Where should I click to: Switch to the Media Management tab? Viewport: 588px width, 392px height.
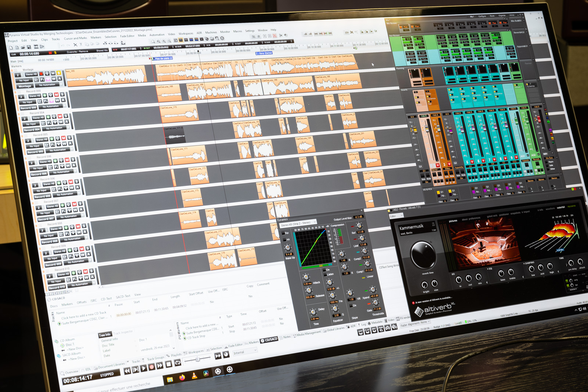coord(307,334)
